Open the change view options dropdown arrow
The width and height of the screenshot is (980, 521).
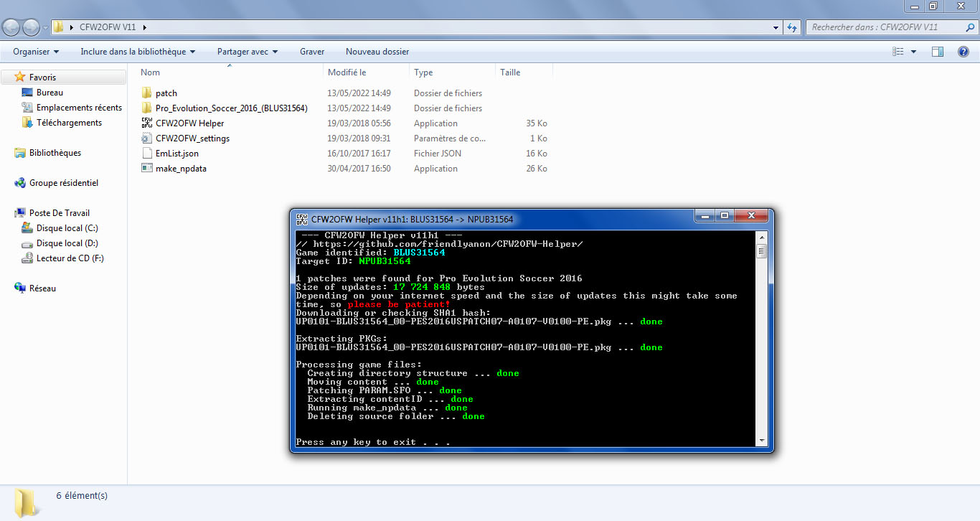(913, 52)
